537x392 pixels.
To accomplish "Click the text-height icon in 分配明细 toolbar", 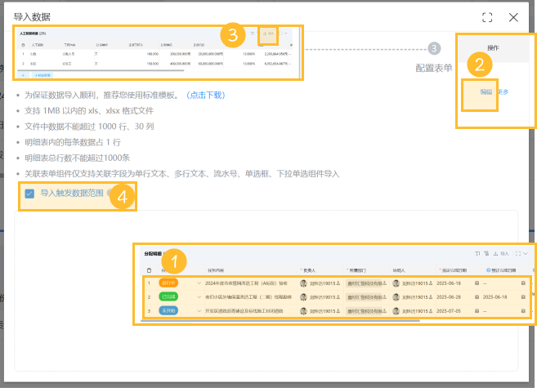I will (x=477, y=253).
